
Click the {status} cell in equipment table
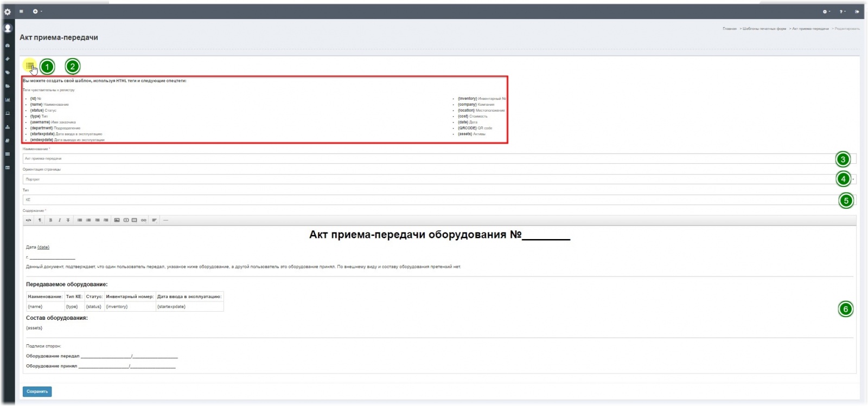click(x=94, y=307)
